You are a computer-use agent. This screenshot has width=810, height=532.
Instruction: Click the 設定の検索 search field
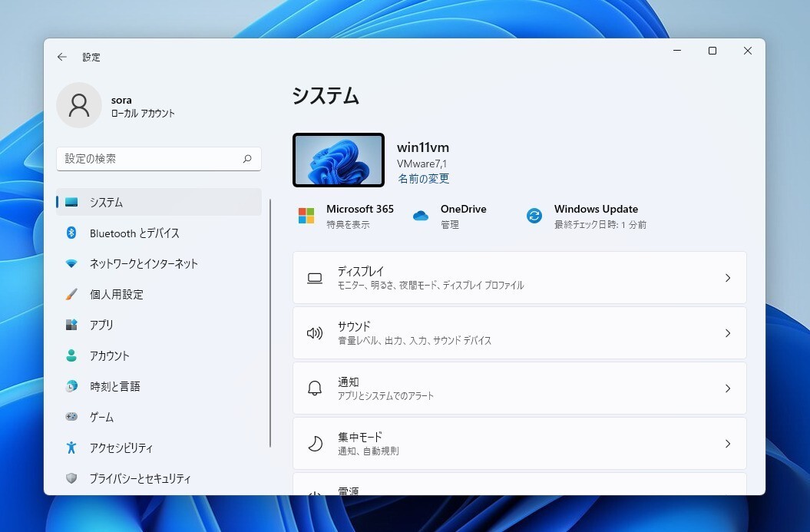click(x=150, y=159)
